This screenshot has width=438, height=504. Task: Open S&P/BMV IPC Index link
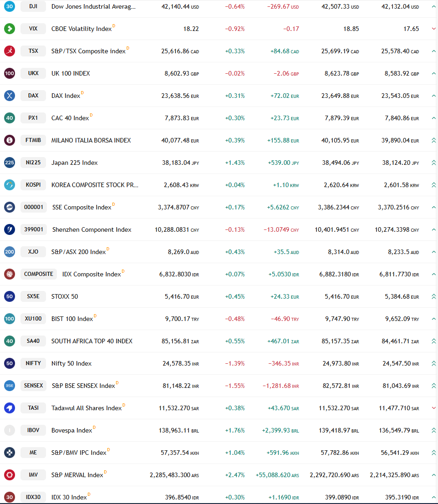(79, 453)
